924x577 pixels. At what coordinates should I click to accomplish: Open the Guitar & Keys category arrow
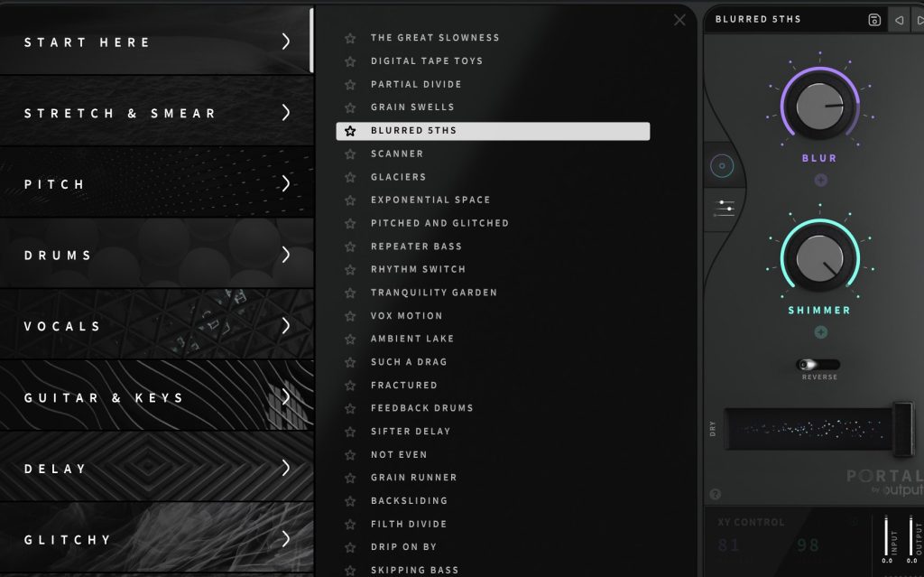click(286, 397)
